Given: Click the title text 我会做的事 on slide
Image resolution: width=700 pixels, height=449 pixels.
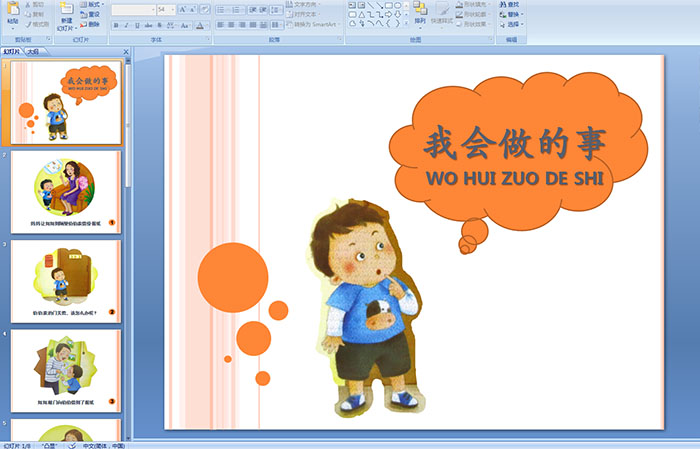Looking at the screenshot, I should point(515,143).
